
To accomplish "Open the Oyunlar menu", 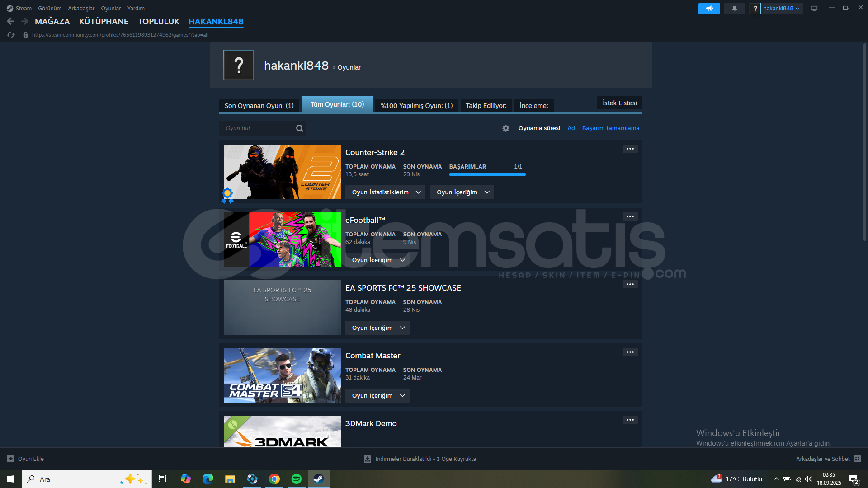I will coord(111,9).
